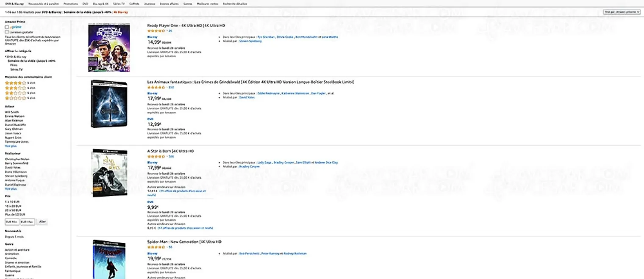Go to the Promotions nav item

click(x=71, y=3)
